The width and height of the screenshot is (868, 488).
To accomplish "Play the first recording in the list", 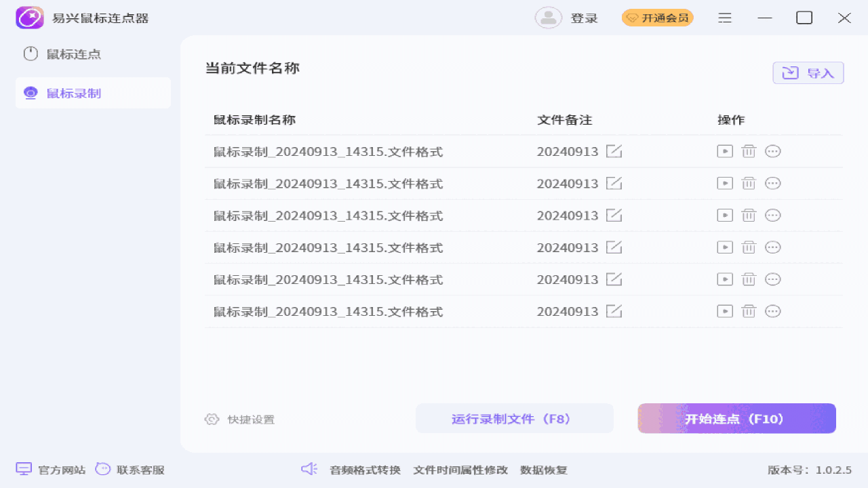I will pyautogui.click(x=725, y=151).
